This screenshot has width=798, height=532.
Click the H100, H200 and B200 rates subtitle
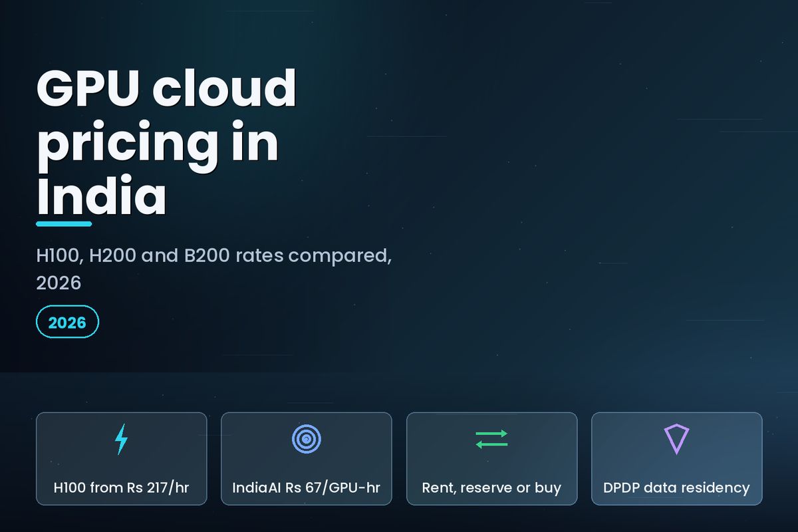coord(214,269)
